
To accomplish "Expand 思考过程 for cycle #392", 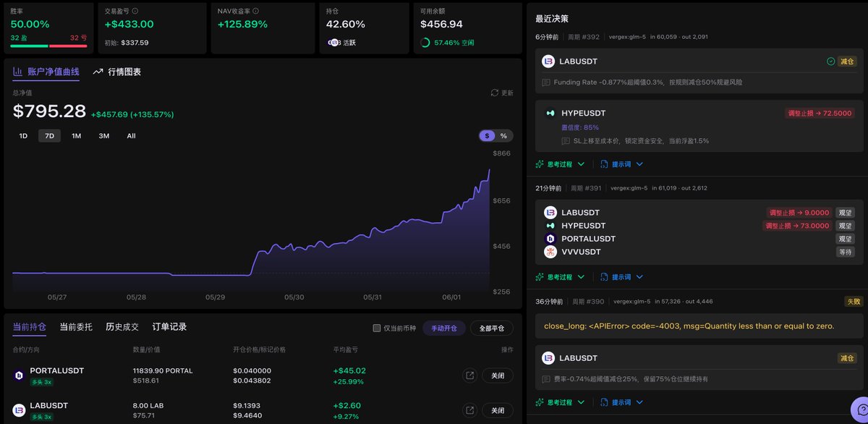I will coord(560,164).
